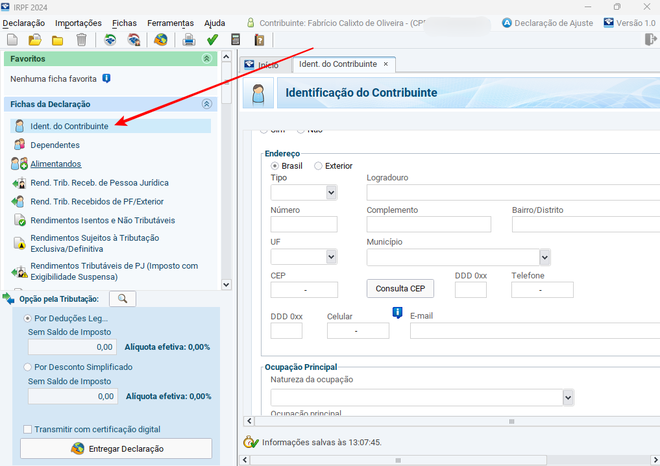Open the Declaração menu
Viewport: 660px width, 466px height.
point(24,23)
